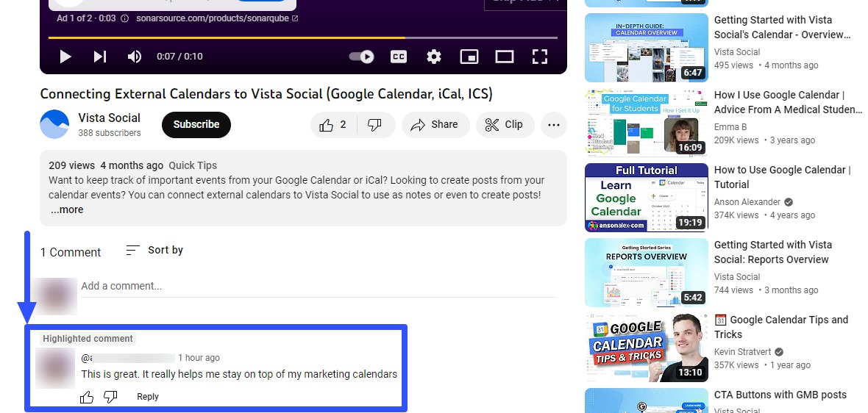Expand description with ...more
868x413 pixels.
coord(67,210)
